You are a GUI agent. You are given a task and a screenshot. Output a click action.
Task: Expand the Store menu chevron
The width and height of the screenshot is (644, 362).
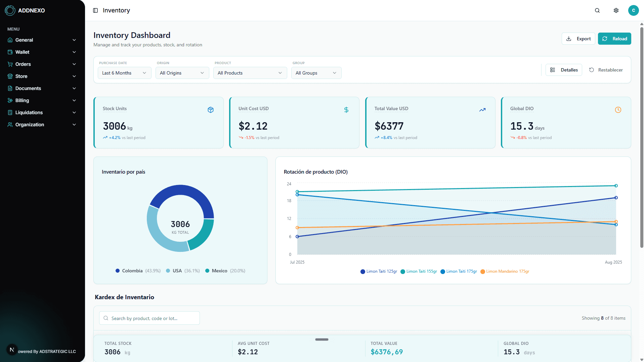coord(74,76)
